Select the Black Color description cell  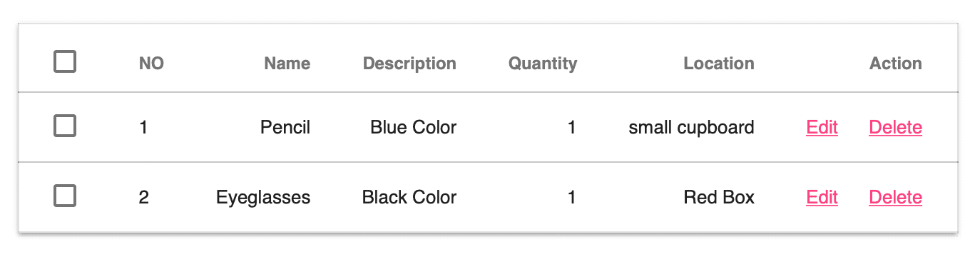(409, 197)
